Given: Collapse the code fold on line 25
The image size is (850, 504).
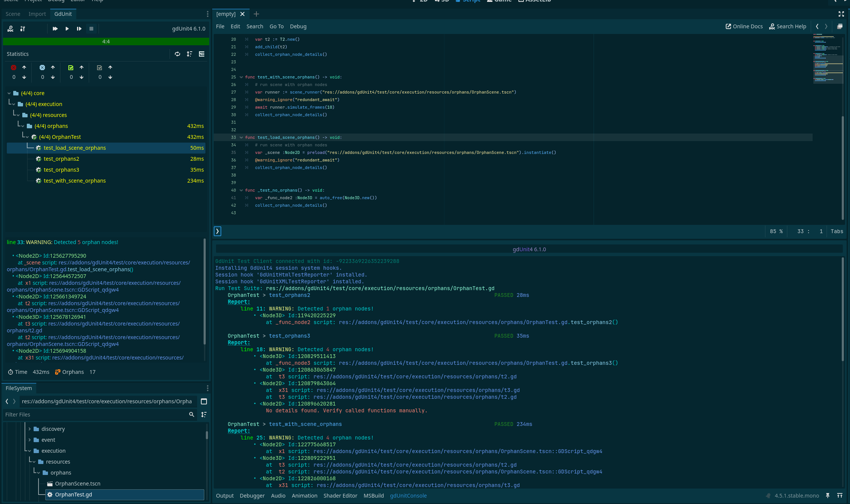Looking at the screenshot, I should [x=241, y=77].
